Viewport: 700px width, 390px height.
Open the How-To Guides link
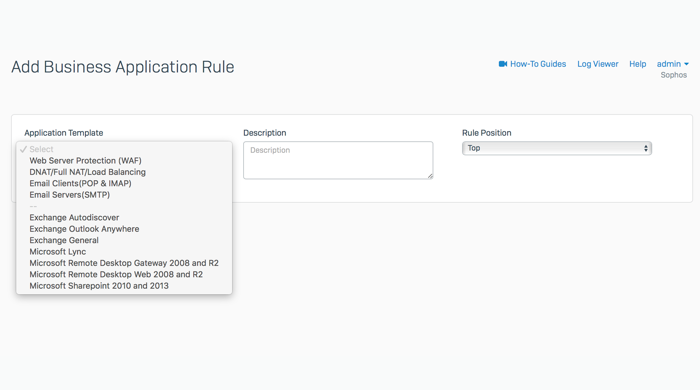[538, 64]
